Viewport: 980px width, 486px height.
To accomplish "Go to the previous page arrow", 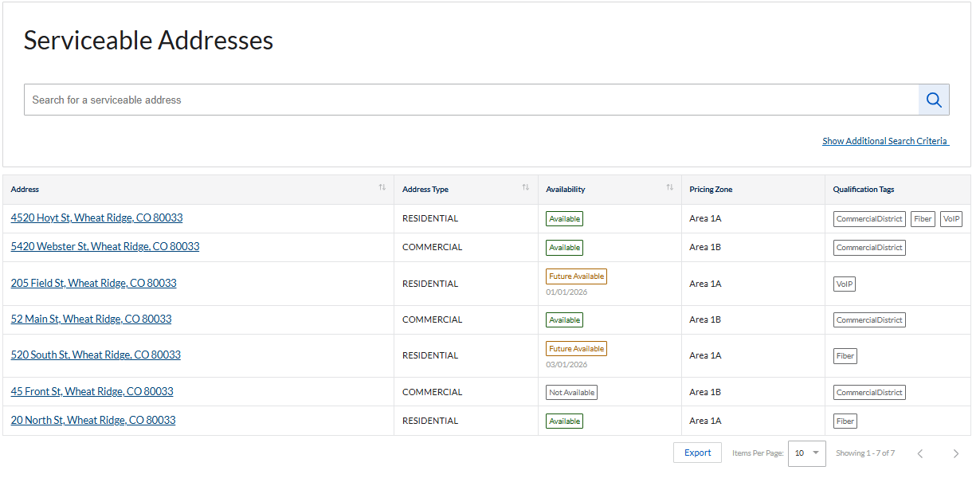I will (919, 453).
